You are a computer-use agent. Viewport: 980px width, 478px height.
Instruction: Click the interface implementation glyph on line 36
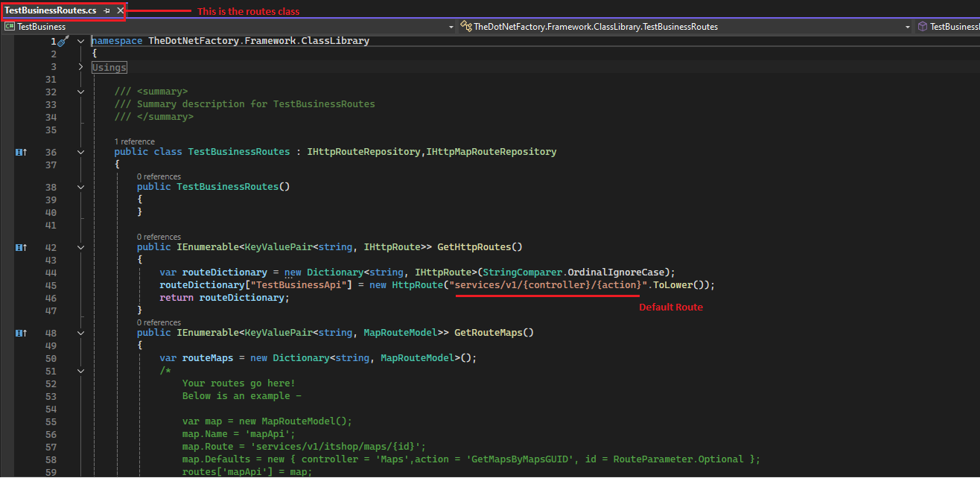[x=21, y=152]
